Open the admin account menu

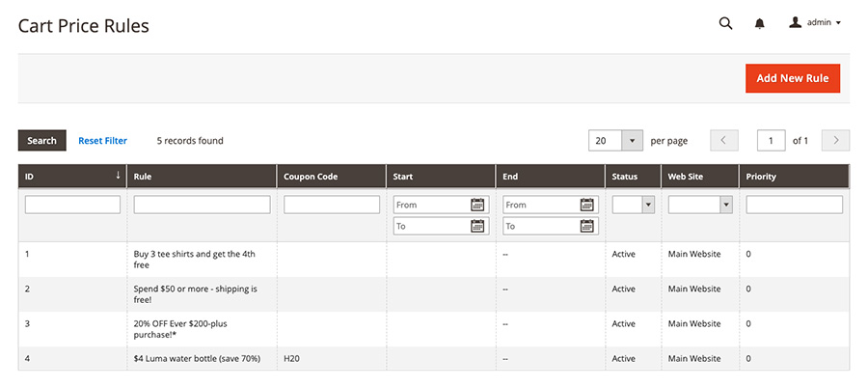tap(815, 22)
